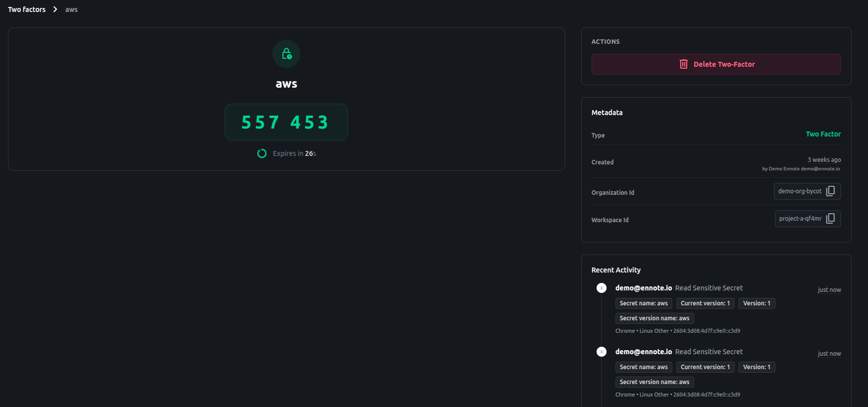The width and height of the screenshot is (868, 407).
Task: Click the aws breadcrumb item
Action: coord(71,9)
